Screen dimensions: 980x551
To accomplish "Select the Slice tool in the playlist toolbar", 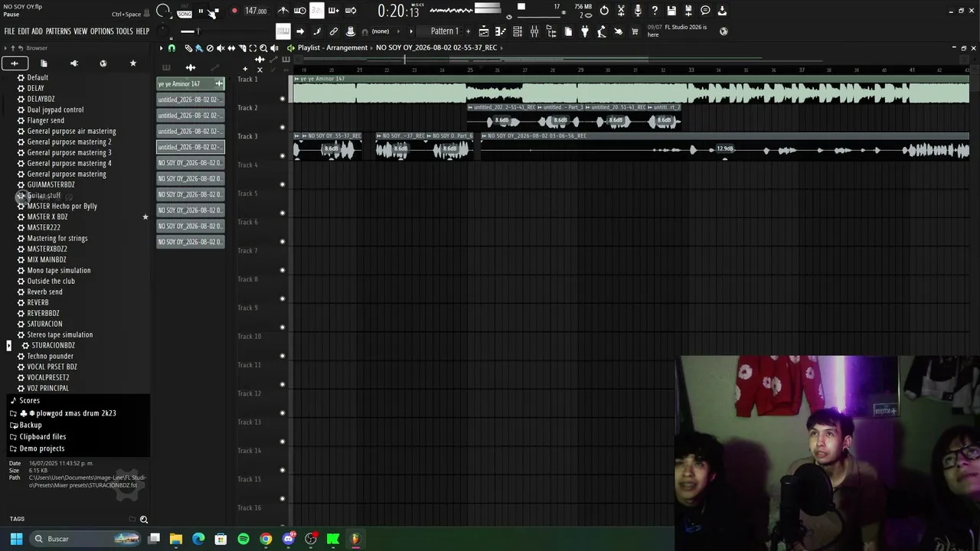I will click(242, 48).
